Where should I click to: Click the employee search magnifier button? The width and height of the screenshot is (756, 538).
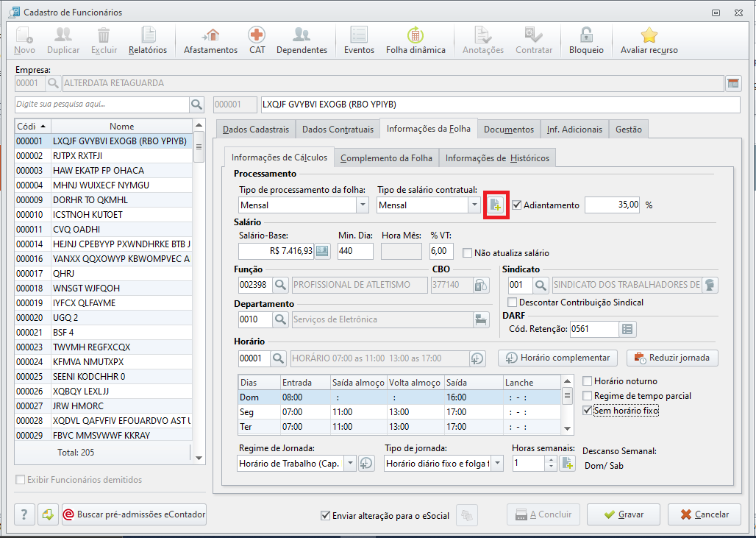click(196, 105)
